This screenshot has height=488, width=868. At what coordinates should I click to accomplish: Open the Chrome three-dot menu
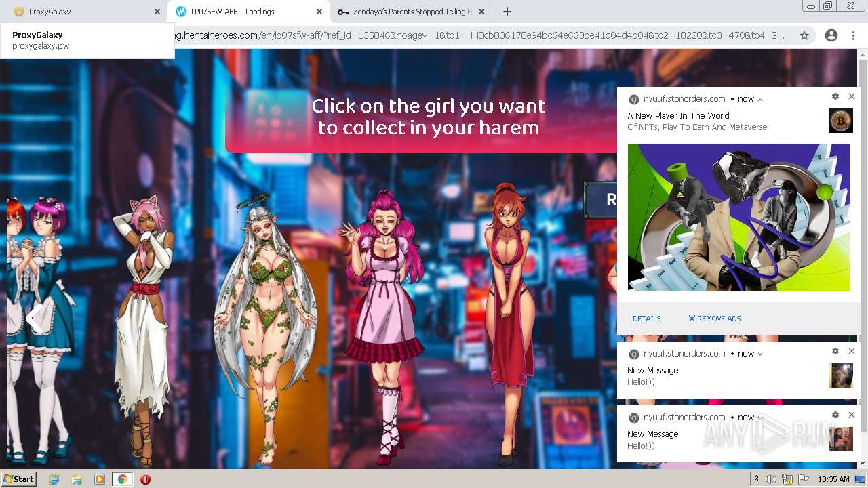[x=853, y=35]
